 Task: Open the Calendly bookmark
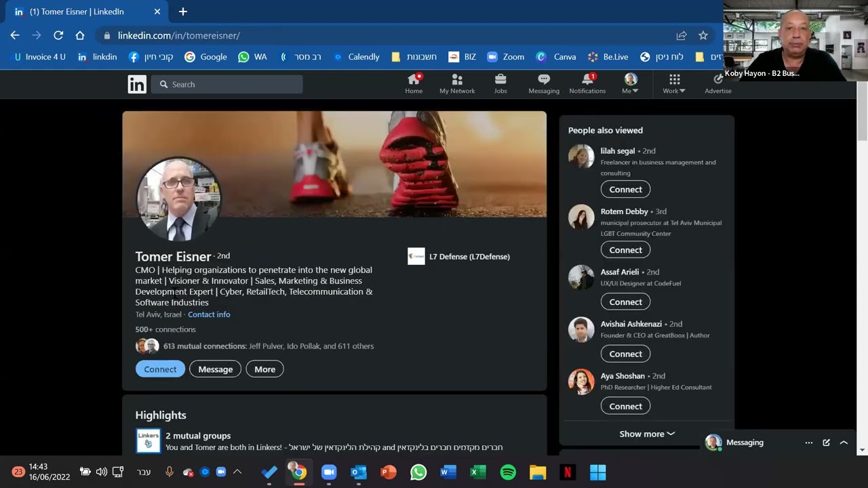pyautogui.click(x=356, y=57)
